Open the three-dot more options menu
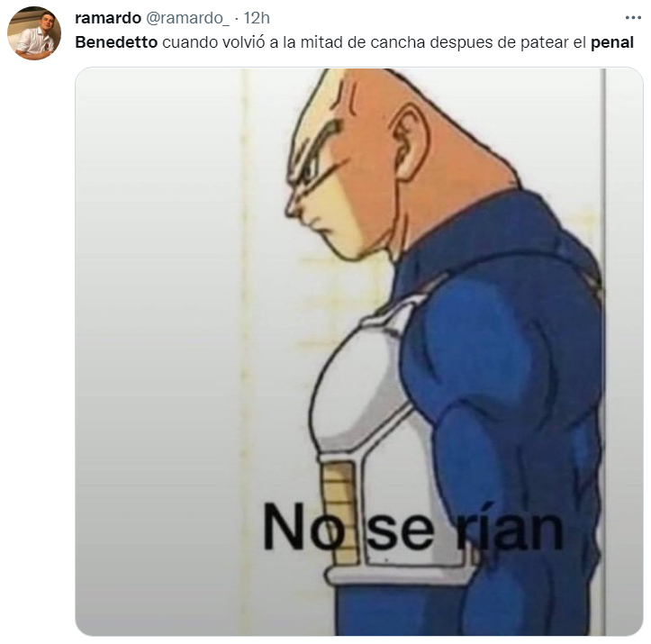The image size is (651, 644). (x=633, y=18)
